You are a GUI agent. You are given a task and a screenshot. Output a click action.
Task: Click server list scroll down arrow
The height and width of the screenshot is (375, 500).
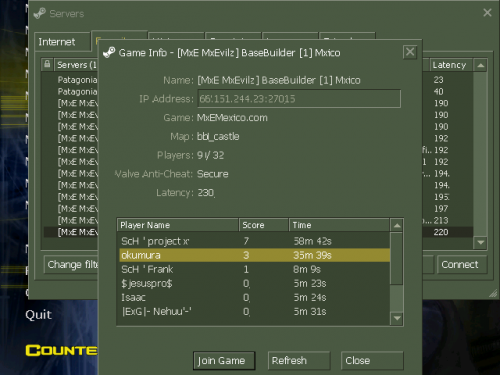pos(480,242)
